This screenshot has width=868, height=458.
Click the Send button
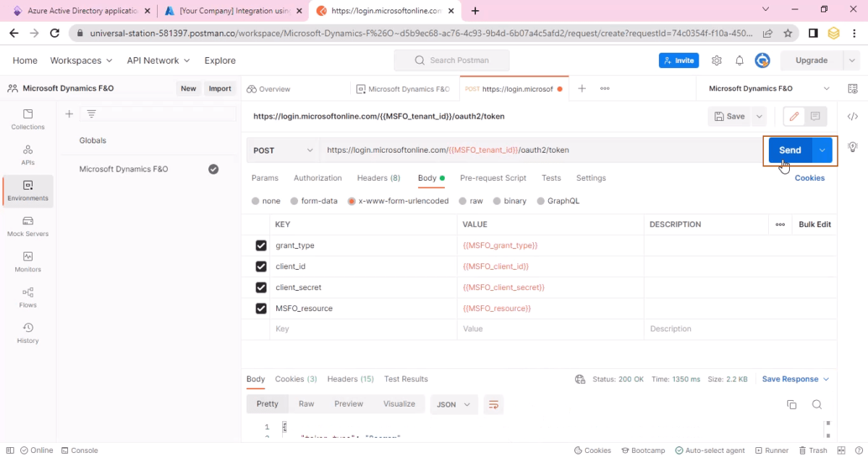pyautogui.click(x=789, y=150)
